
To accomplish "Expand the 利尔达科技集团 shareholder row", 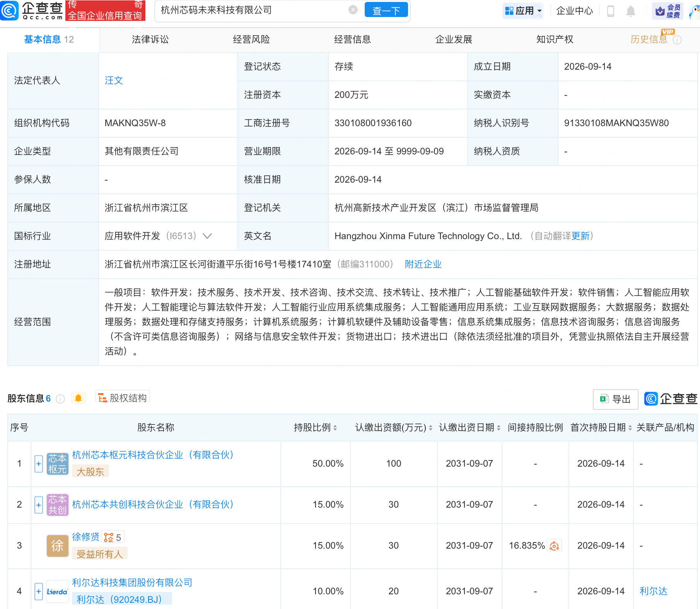I will click(x=39, y=591).
